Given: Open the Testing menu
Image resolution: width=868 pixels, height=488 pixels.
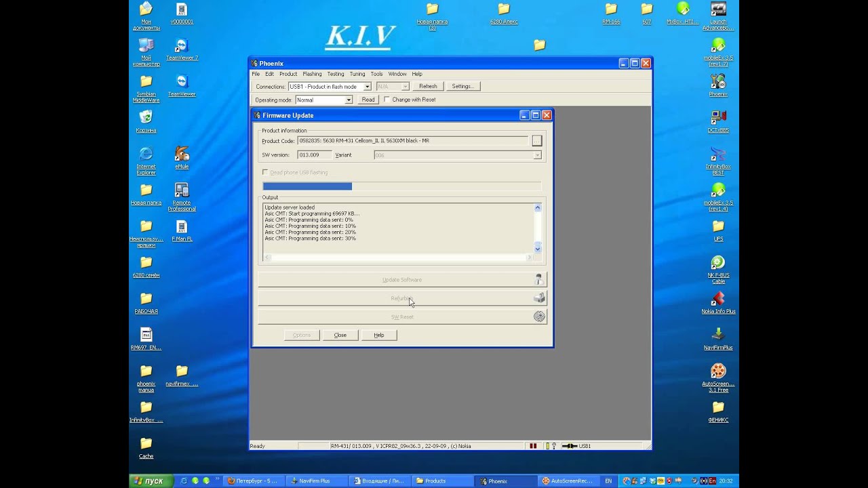Looking at the screenshot, I should point(336,74).
